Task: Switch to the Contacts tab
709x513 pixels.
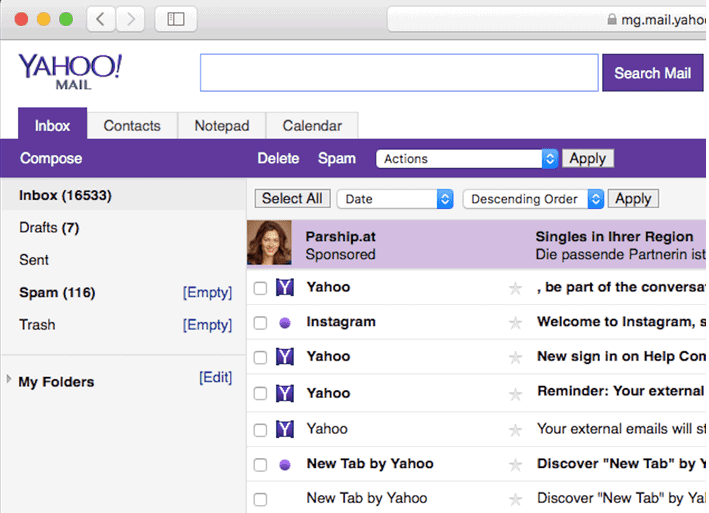Action: click(132, 126)
